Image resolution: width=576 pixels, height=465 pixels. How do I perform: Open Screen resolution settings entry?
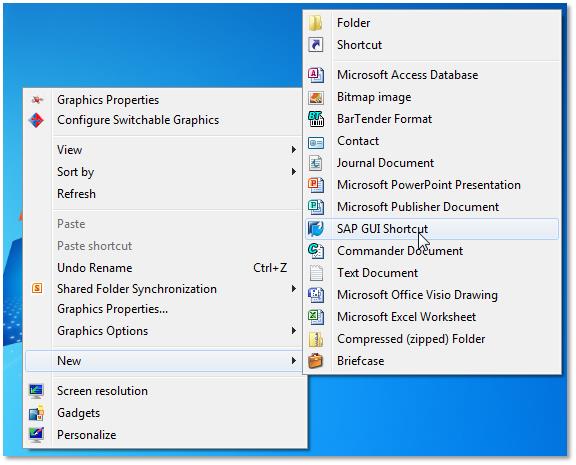[x=102, y=391]
